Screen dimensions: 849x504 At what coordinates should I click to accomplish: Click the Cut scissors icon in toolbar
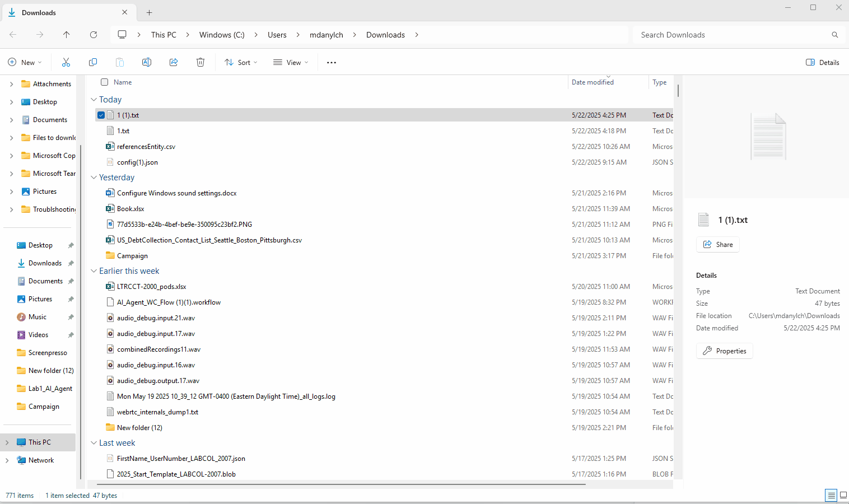[66, 62]
